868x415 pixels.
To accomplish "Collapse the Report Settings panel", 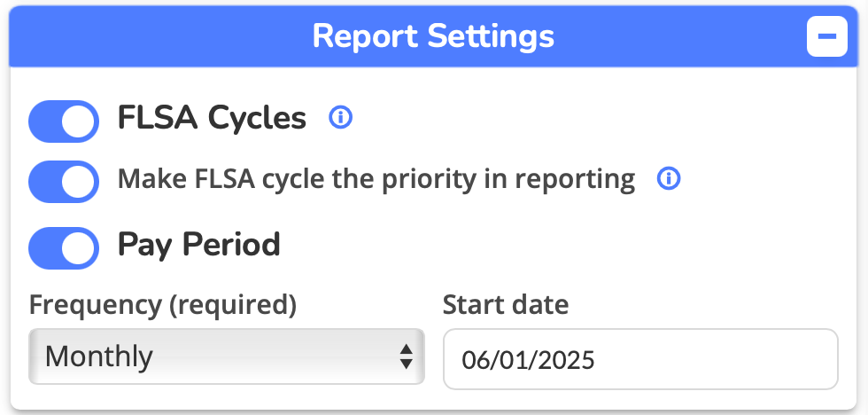I will tap(827, 37).
